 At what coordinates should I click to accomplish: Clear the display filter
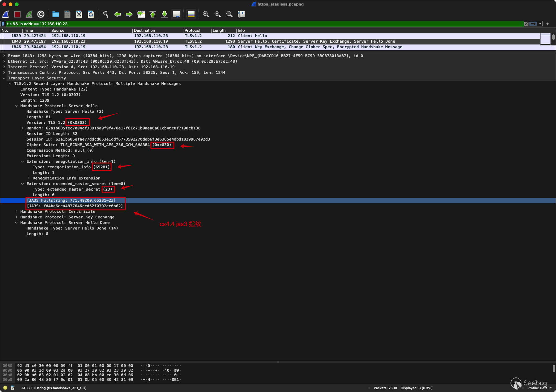click(526, 24)
